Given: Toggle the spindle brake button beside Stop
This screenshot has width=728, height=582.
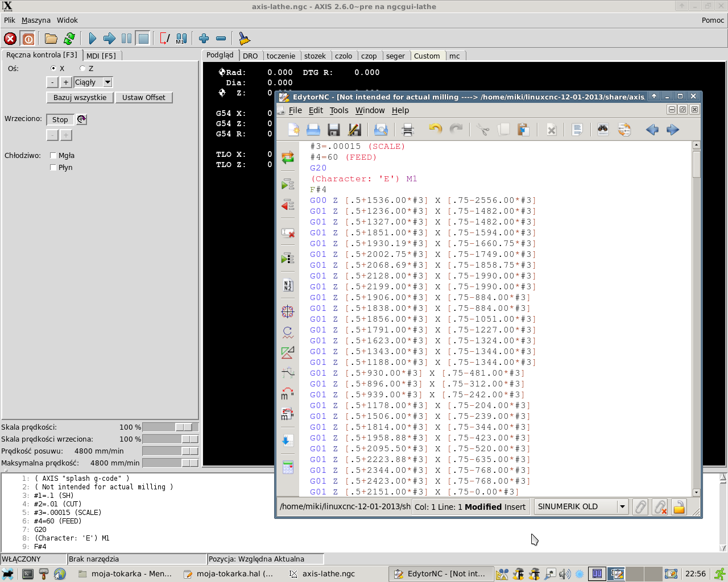Looking at the screenshot, I should (x=81, y=119).
